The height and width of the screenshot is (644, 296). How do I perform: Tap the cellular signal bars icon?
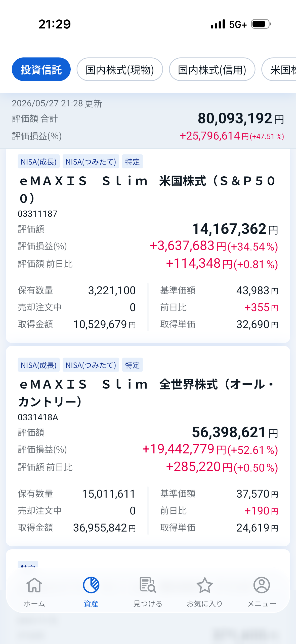pos(218,24)
